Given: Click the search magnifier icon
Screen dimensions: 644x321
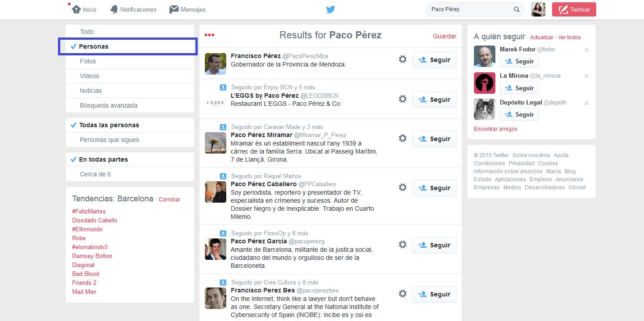Looking at the screenshot, I should 516,9.
